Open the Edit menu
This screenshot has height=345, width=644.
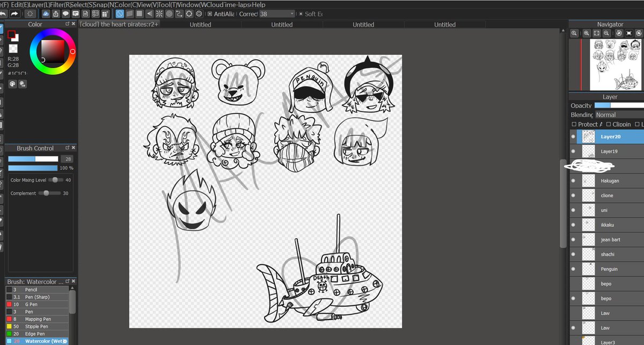coord(19,4)
